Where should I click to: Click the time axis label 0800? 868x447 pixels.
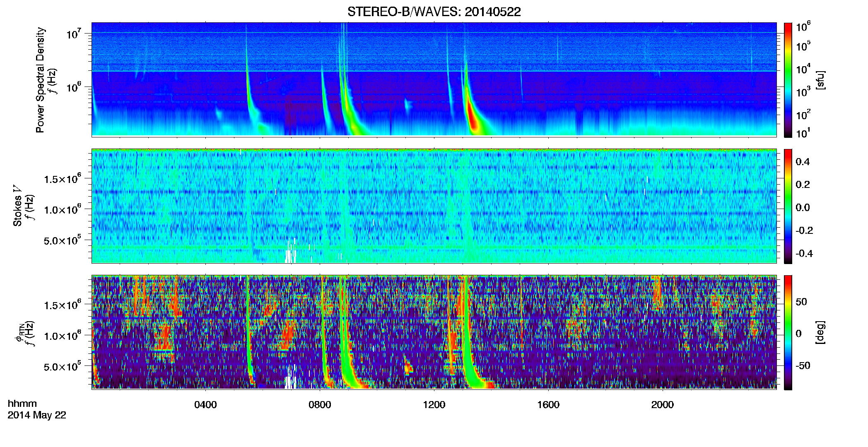point(320,405)
